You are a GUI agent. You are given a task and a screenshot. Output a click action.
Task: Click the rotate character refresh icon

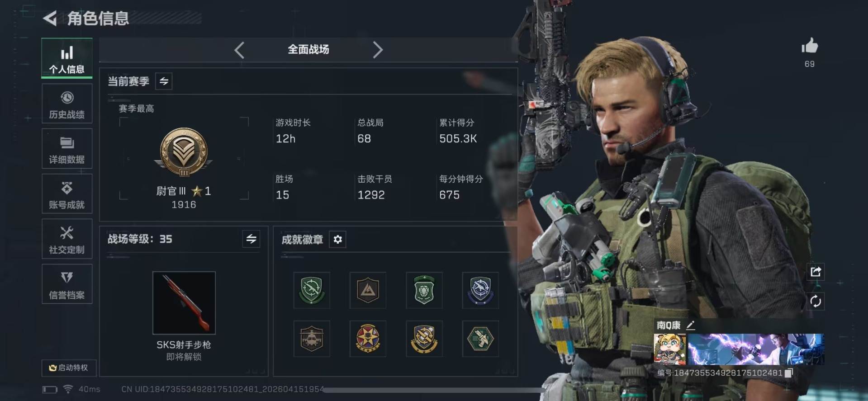click(816, 301)
